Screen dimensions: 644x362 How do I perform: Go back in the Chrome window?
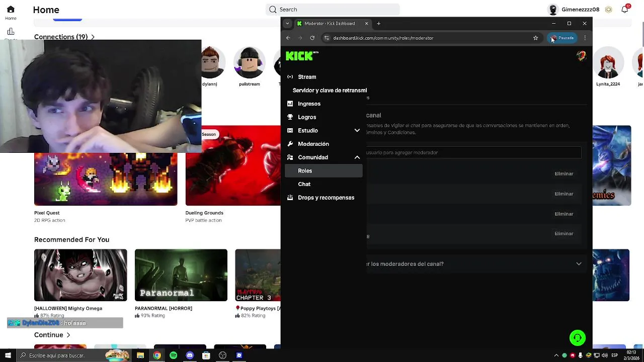(x=288, y=38)
